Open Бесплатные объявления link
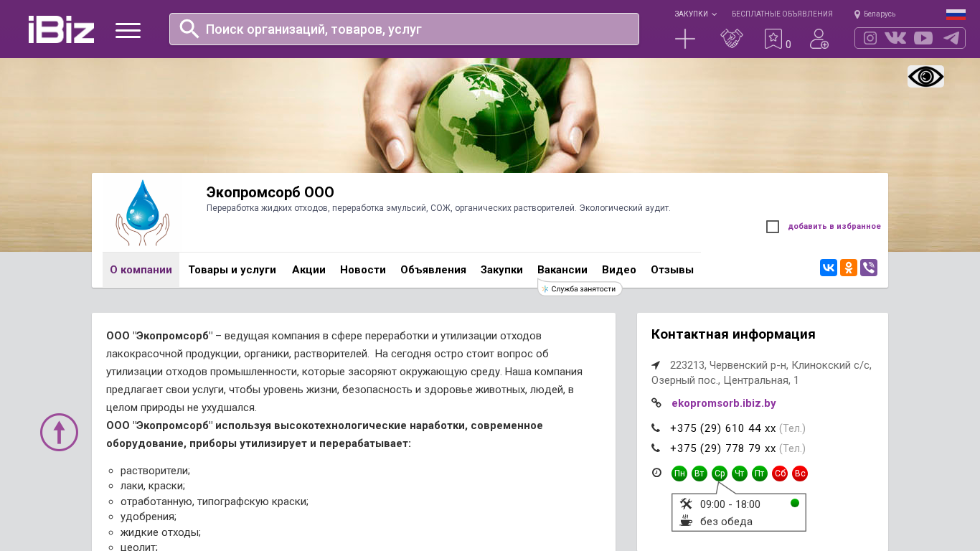 [x=782, y=14]
